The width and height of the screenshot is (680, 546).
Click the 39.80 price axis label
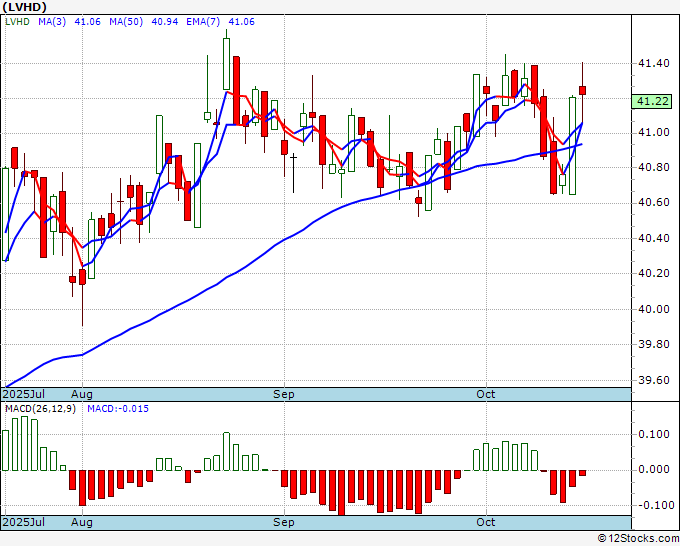(x=654, y=344)
